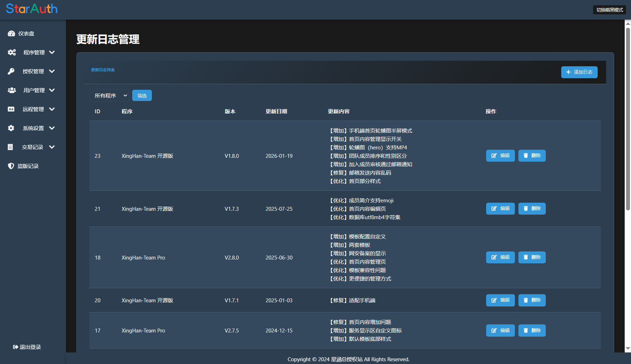The height and width of the screenshot is (364, 631).
Task: Click the users group icon in sidebar
Action: (x=12, y=90)
